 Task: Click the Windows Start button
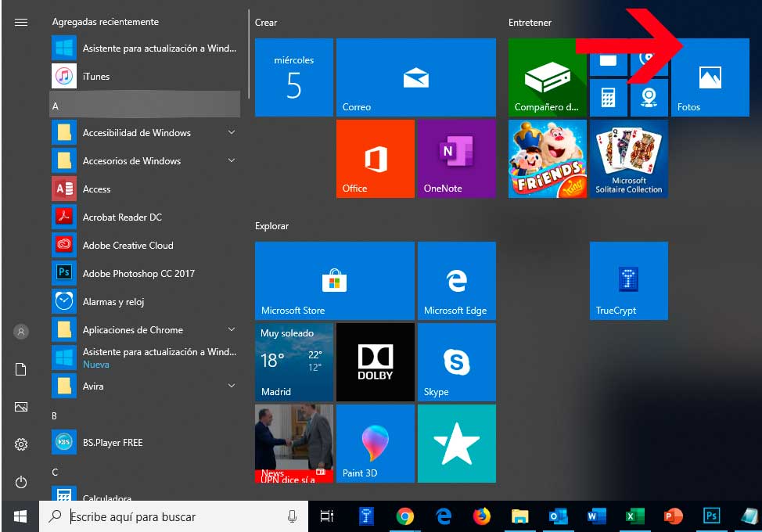[20, 516]
